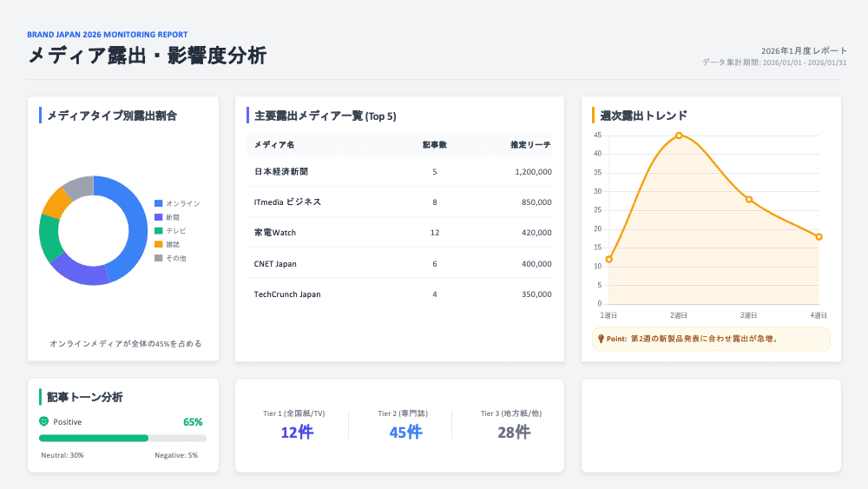Select the purple 新聞 legend swatch
Screen dimensions: 868x489
(158, 217)
